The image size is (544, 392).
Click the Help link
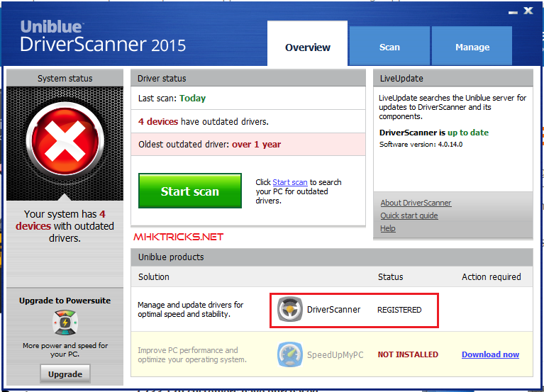388,228
